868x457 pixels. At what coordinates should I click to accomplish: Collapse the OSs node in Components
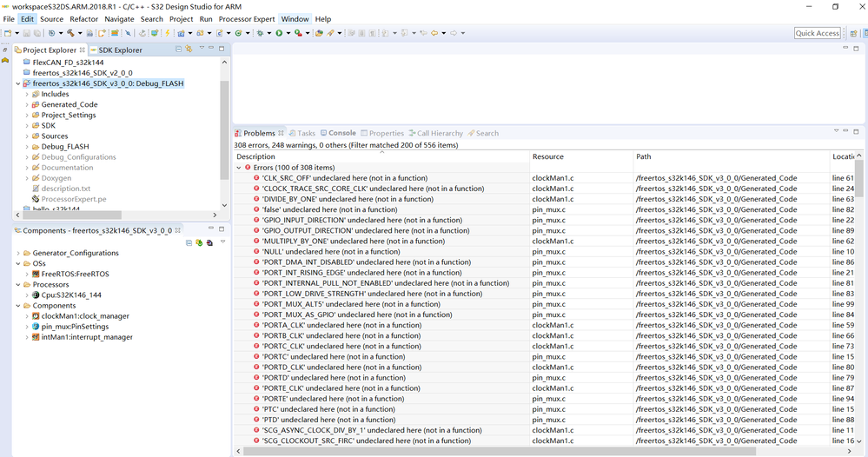[x=17, y=263]
